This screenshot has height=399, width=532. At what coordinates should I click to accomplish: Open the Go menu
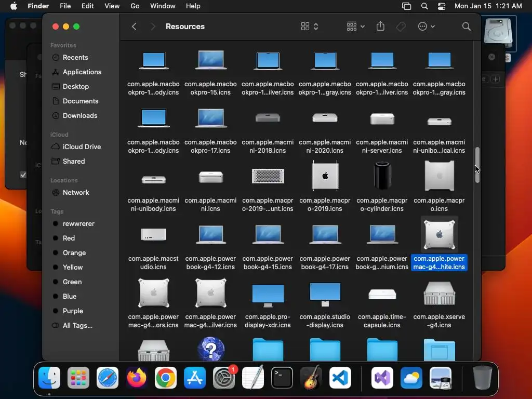[x=135, y=6]
